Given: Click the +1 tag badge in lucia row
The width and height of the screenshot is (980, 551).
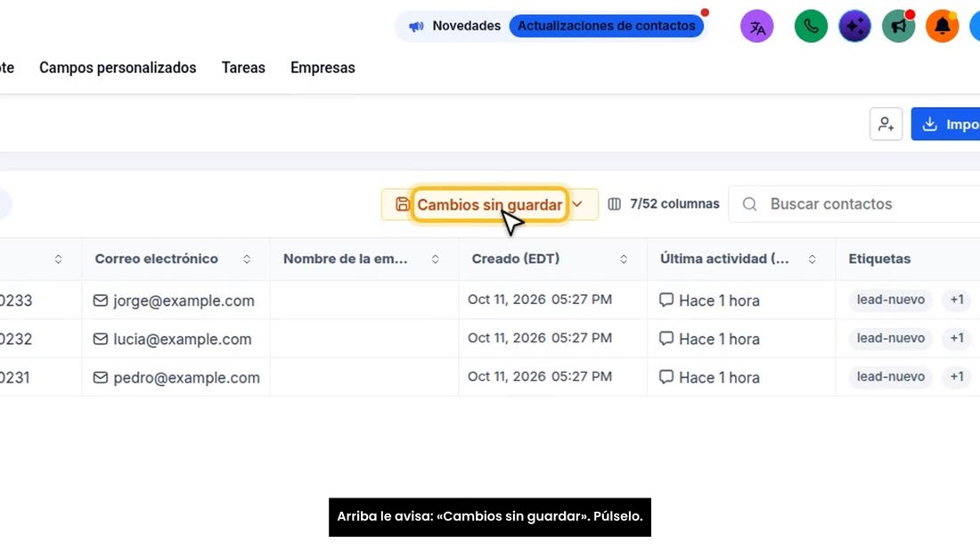Looking at the screenshot, I should tap(957, 338).
